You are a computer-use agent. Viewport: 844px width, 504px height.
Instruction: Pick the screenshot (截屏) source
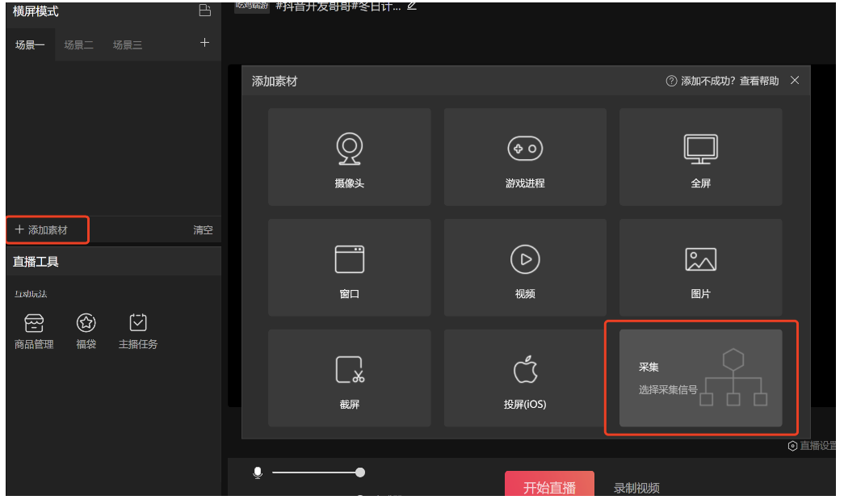[350, 378]
